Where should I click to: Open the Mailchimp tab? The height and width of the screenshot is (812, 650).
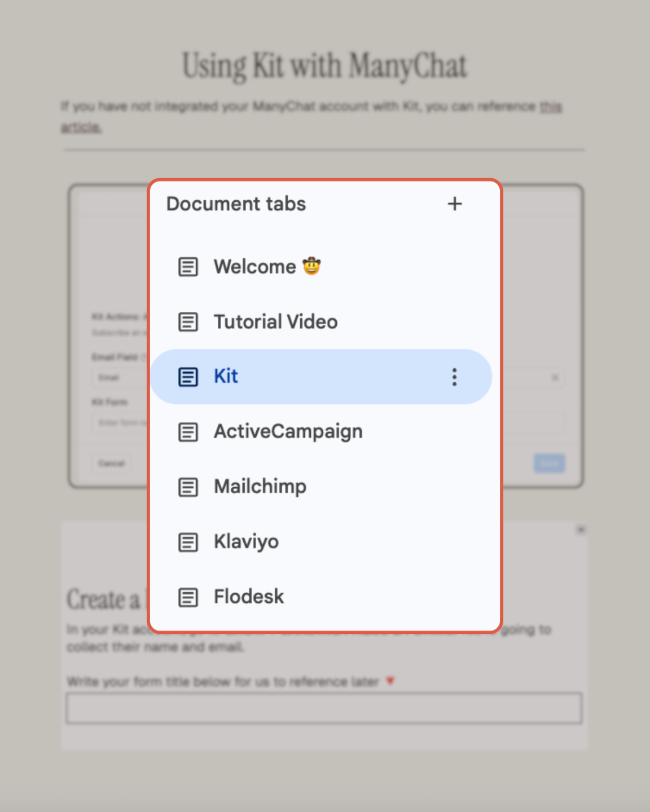click(260, 487)
